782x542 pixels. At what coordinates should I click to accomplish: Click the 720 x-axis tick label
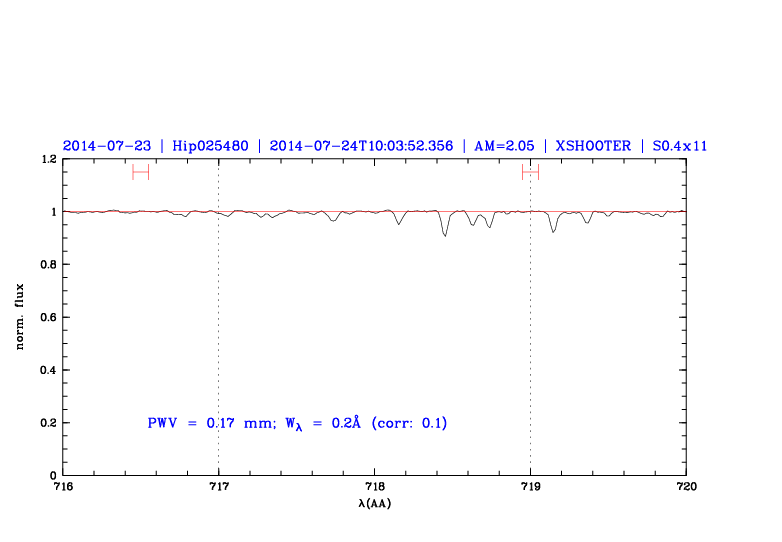686,487
